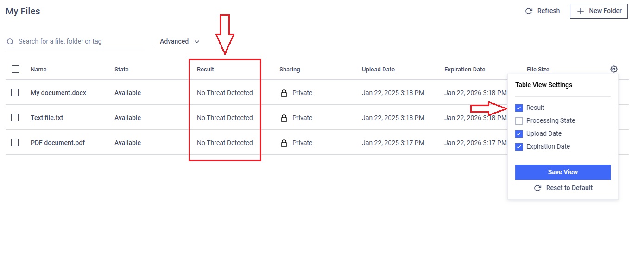Click the Reset to Default arrow icon
The image size is (644, 253).
(x=537, y=188)
